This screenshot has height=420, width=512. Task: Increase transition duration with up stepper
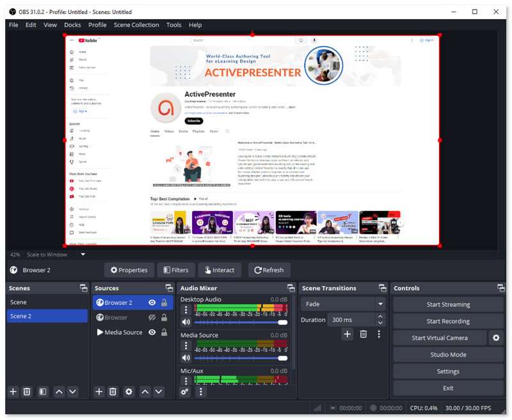click(x=380, y=316)
